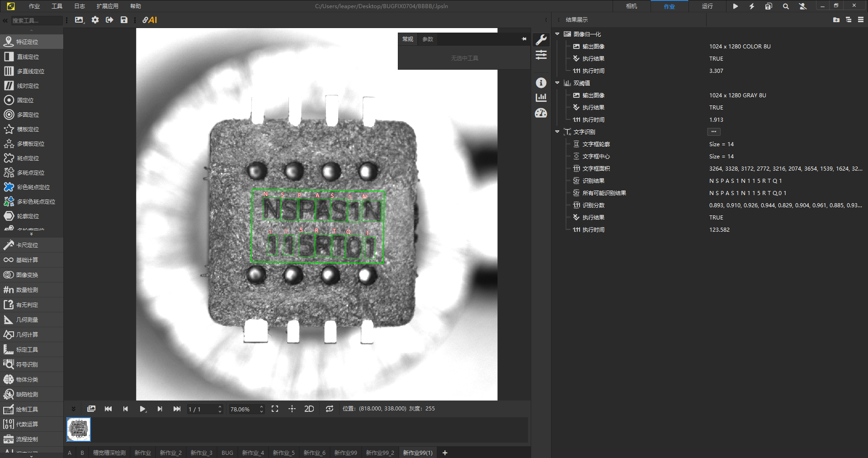Collapse the 图像归一化 result node
Image resolution: width=868 pixels, height=458 pixels.
pyautogui.click(x=557, y=34)
